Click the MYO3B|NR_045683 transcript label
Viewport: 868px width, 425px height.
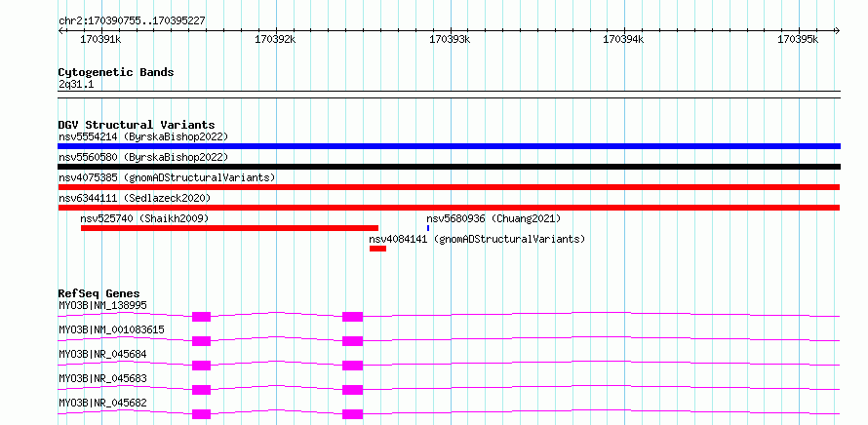[102, 378]
